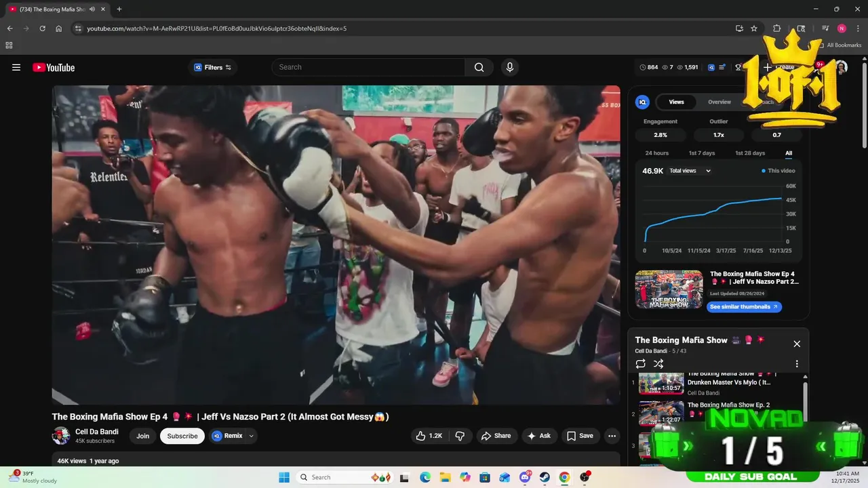Open a new browser tab
The image size is (868, 488).
(119, 9)
